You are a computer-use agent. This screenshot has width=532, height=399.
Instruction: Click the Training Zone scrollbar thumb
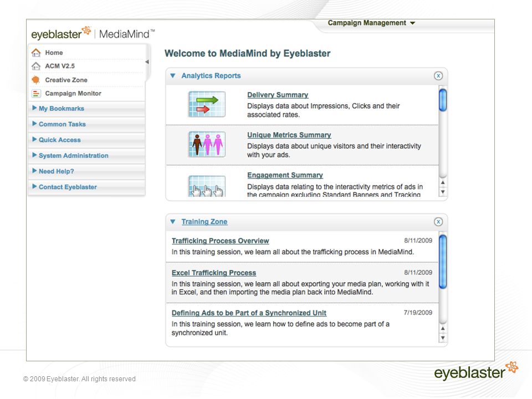tap(442, 262)
